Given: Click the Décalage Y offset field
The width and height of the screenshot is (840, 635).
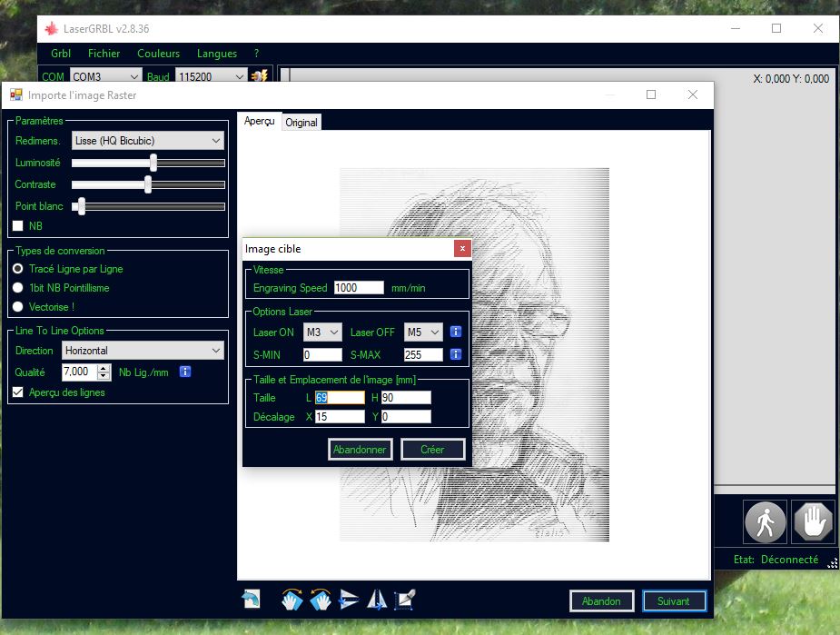Looking at the screenshot, I should coord(406,417).
